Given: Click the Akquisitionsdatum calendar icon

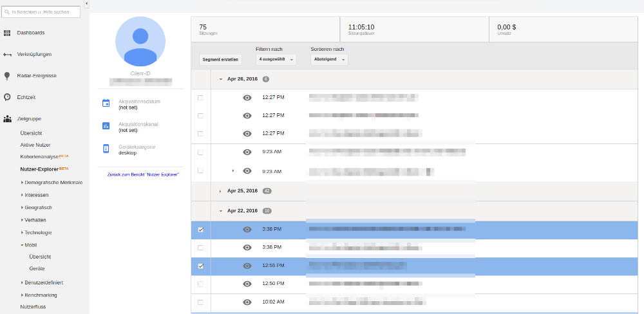Looking at the screenshot, I should (106, 103).
